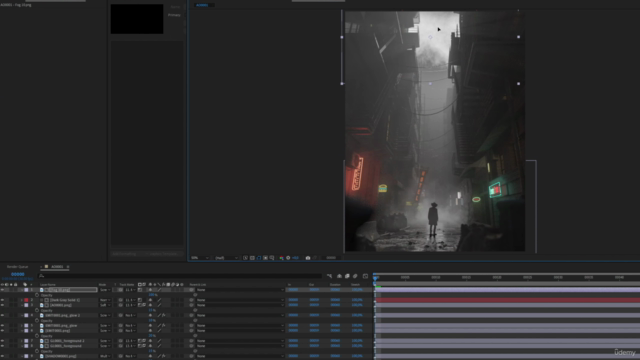The width and height of the screenshot is (640, 360).
Task: Switch to the Render Queue tab
Action: click(x=18, y=267)
